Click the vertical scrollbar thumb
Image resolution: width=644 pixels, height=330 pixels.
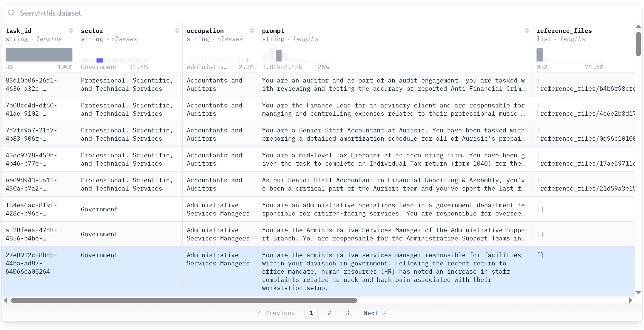pos(638,44)
